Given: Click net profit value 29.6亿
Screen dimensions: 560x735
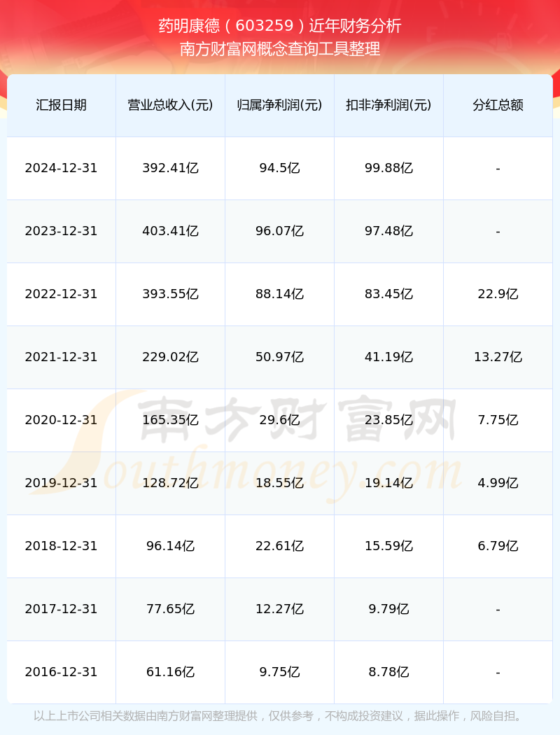Looking at the screenshot, I should click(x=280, y=420).
